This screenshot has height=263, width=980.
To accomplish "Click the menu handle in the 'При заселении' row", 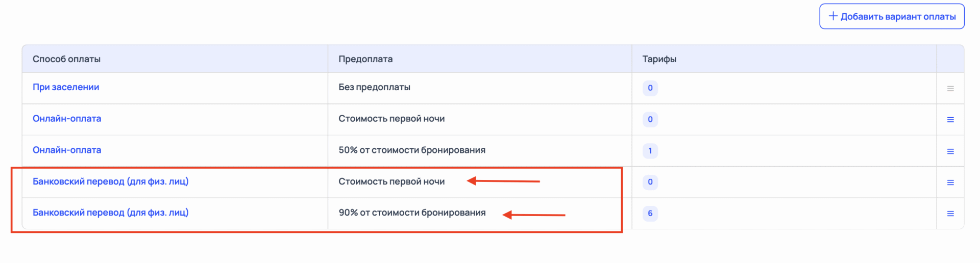I will (x=950, y=88).
